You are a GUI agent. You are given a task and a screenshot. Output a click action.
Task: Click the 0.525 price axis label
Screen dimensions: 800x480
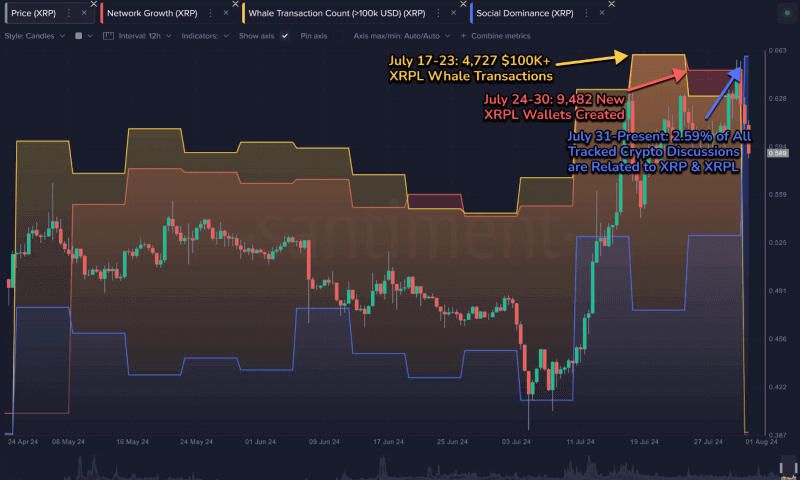[777, 243]
